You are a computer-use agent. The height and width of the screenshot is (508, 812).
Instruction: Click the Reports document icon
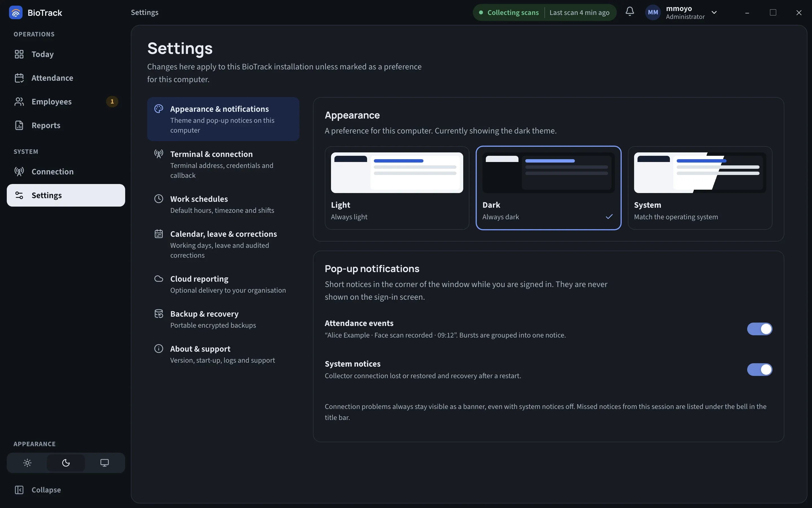coord(19,125)
